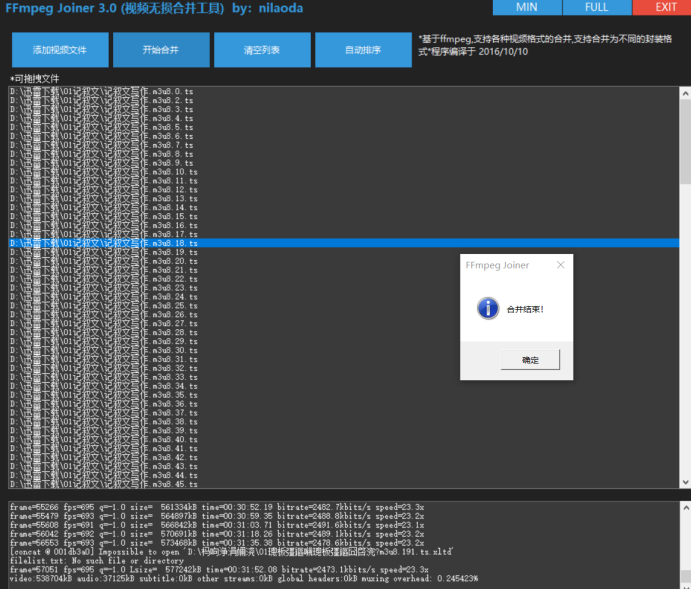Screen dimensions: 692x590
Task: Select file row m3u8.10.ts
Action: tap(344, 172)
